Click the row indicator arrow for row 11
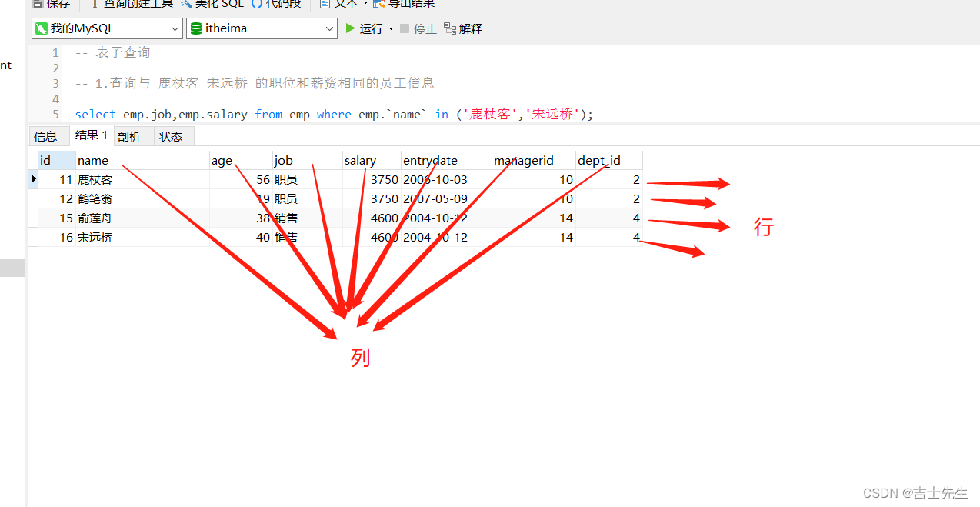The width and height of the screenshot is (980, 507). coord(33,179)
